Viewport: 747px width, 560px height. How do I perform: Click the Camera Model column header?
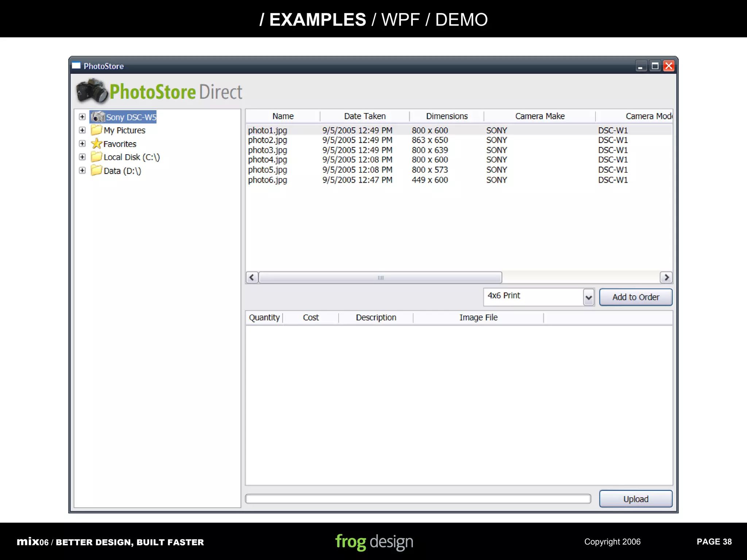coord(635,116)
